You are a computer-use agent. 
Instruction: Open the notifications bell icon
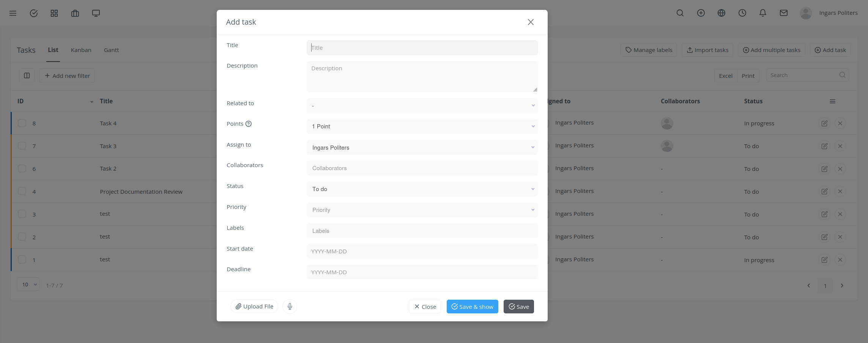tap(763, 13)
